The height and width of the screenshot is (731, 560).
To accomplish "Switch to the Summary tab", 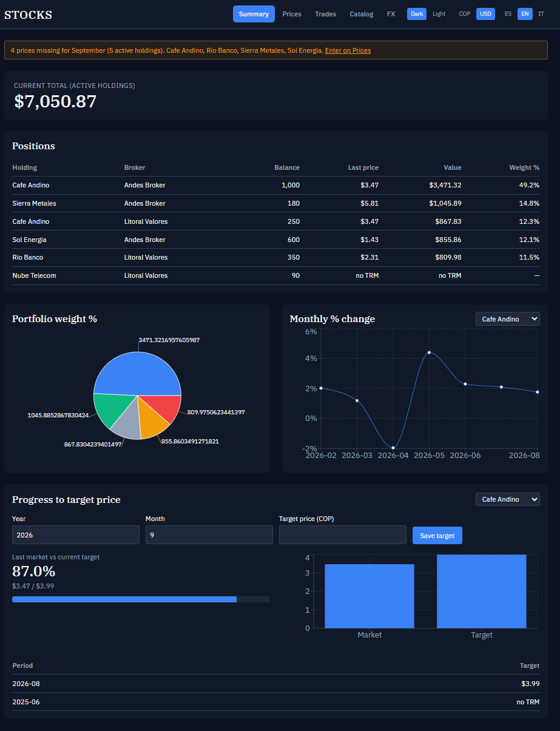I will coord(254,14).
